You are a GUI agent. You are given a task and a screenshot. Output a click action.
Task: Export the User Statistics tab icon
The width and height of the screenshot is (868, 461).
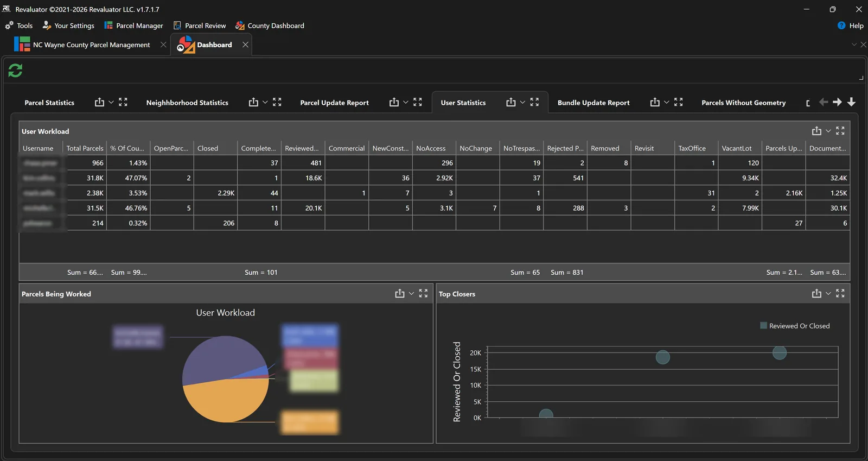click(x=511, y=102)
